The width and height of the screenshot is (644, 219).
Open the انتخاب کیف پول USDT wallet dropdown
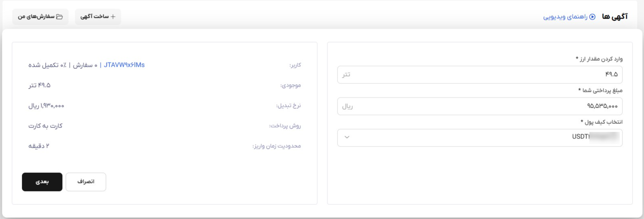coord(480,137)
